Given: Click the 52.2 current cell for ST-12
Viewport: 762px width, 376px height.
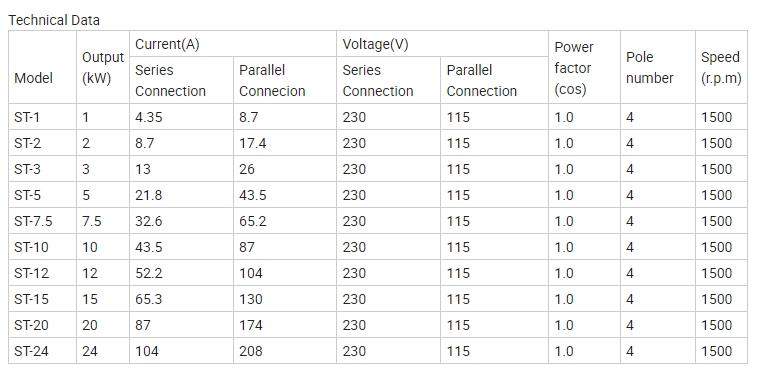Looking at the screenshot, I should [x=181, y=273].
